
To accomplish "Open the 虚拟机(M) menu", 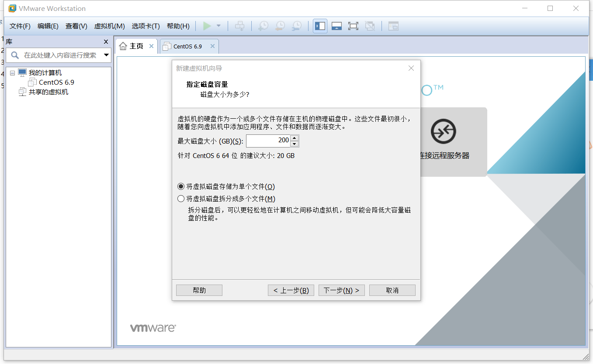I will click(x=110, y=26).
